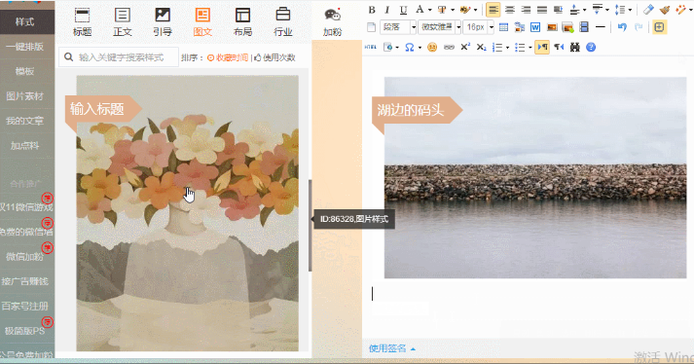Viewport: 694px width, 364px height.
Task: Insert a video with the film icon
Action: pyautogui.click(x=584, y=27)
